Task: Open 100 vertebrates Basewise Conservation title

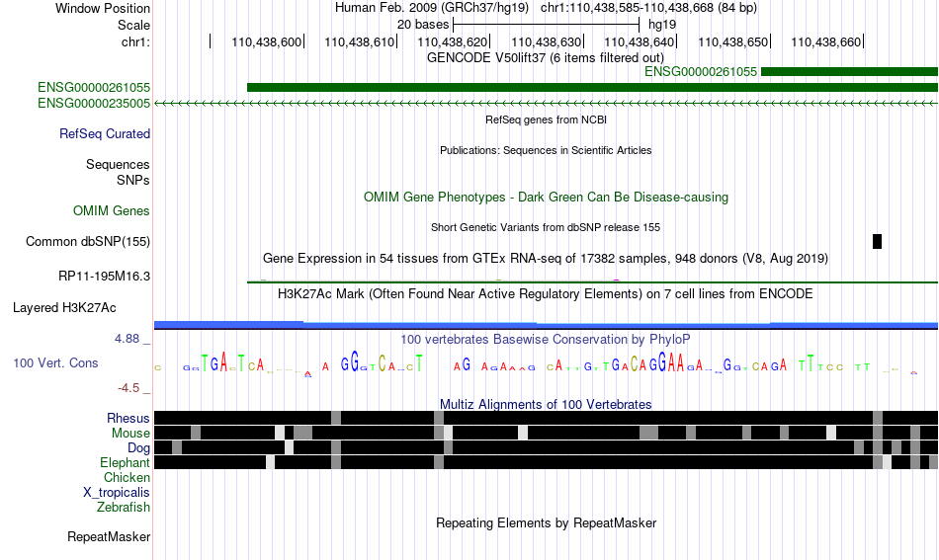Action: click(545, 339)
